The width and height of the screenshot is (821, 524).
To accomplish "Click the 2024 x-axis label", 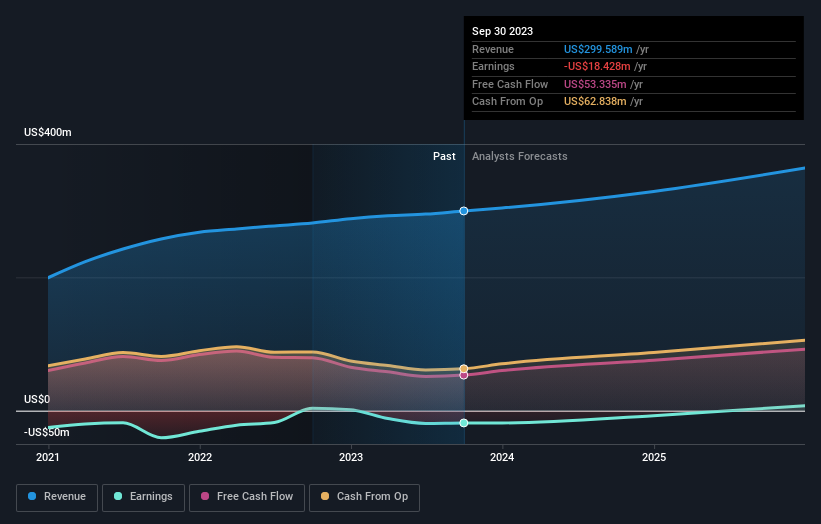I will [502, 458].
